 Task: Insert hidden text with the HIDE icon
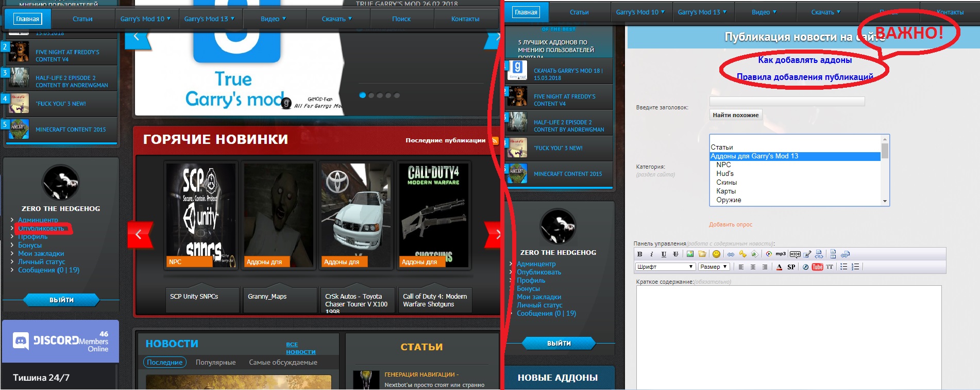pos(795,254)
